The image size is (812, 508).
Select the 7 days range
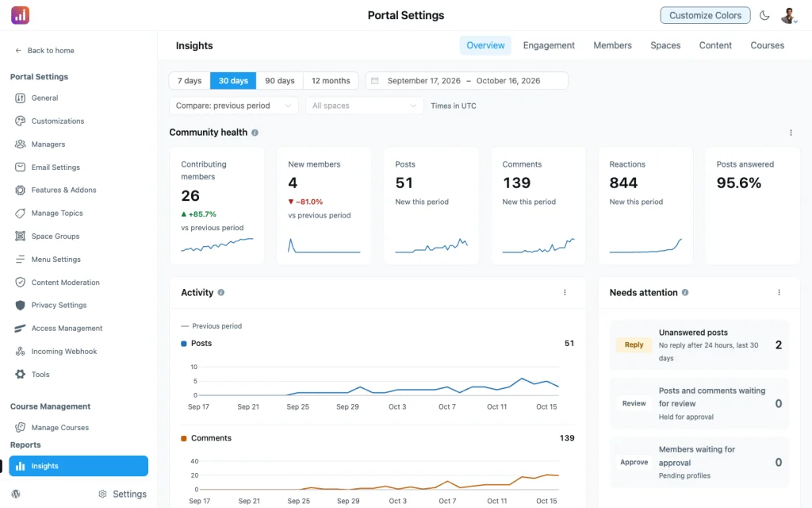tap(190, 81)
